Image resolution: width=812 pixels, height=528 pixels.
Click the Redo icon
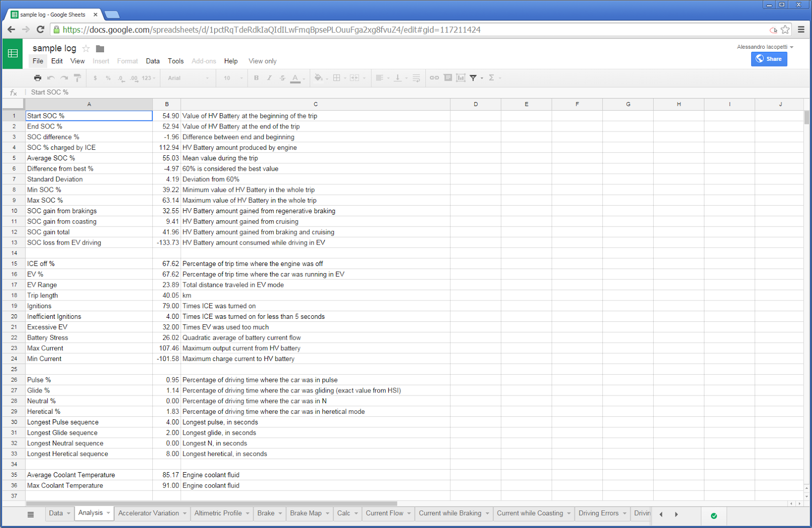pyautogui.click(x=64, y=78)
